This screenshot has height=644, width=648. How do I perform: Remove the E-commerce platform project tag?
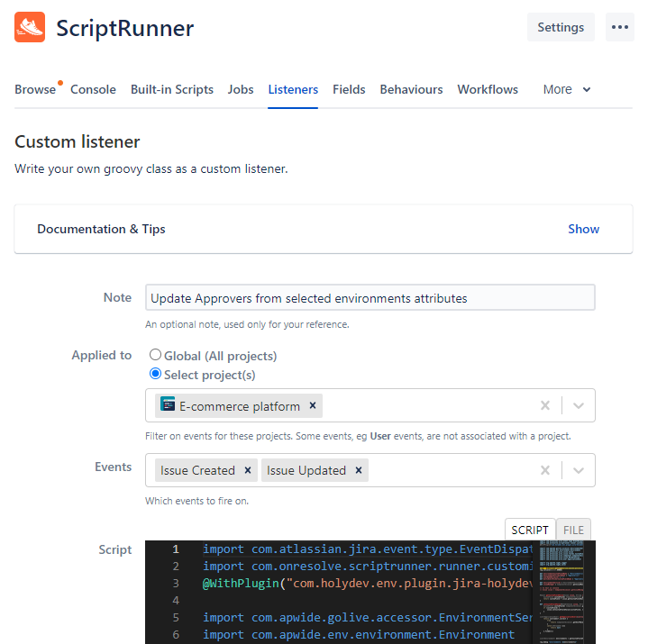pyautogui.click(x=313, y=406)
